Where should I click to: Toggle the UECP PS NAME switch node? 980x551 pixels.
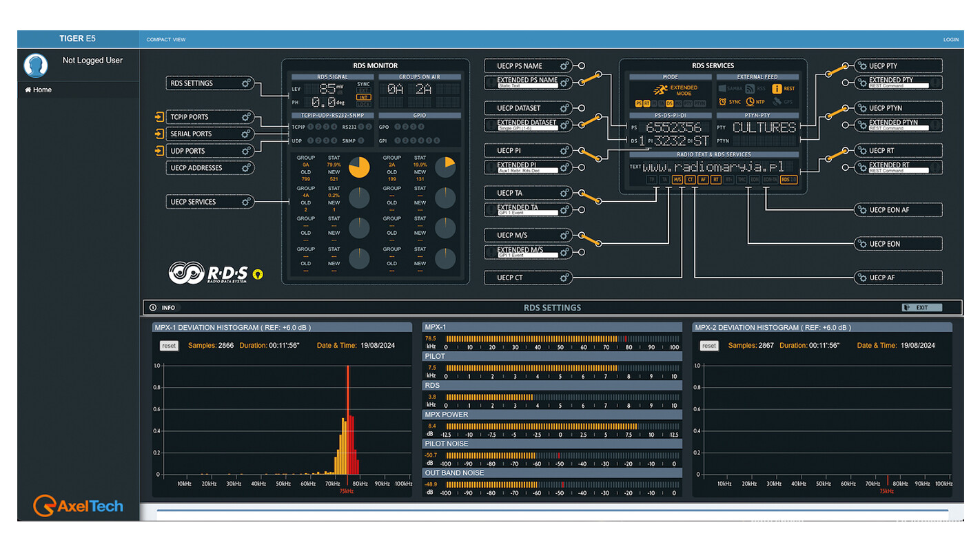pos(581,66)
